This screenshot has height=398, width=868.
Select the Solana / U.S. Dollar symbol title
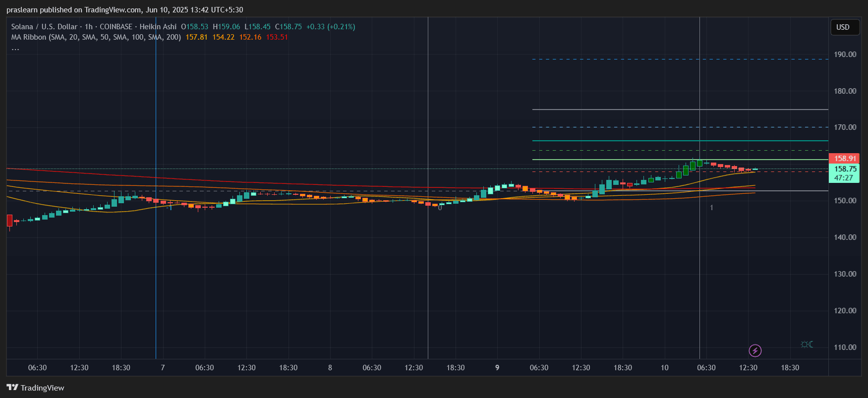pos(44,27)
